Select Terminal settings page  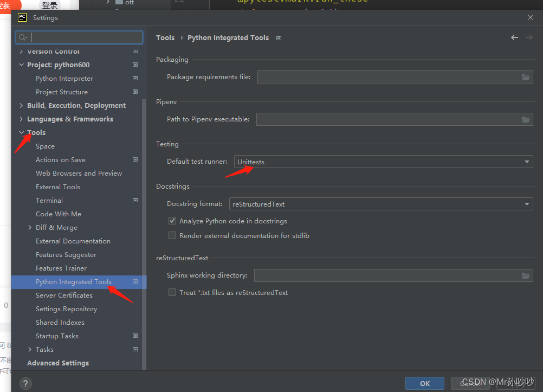click(x=49, y=200)
